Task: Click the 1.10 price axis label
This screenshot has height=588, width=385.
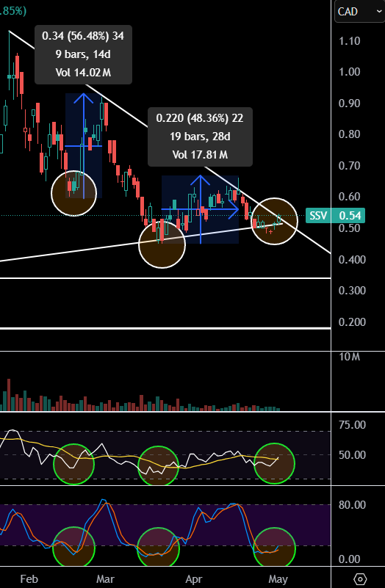Action: [349, 41]
